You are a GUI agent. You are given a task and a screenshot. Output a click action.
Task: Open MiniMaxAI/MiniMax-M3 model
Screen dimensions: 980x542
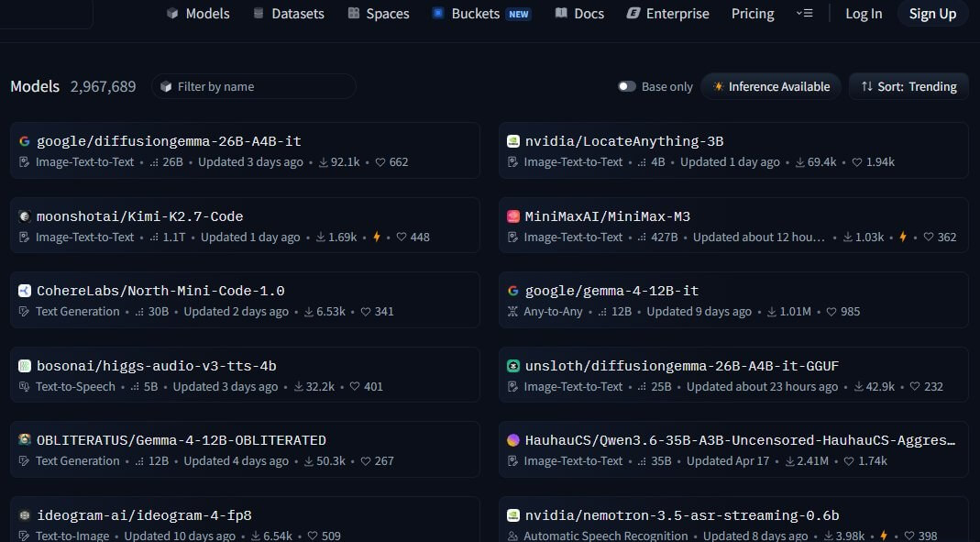[733, 225]
